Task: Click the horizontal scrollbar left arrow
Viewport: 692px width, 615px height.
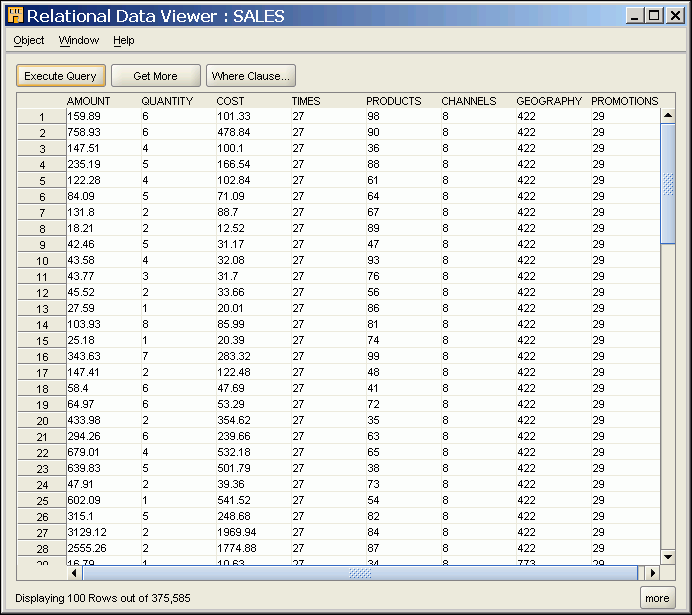Action: click(x=74, y=573)
